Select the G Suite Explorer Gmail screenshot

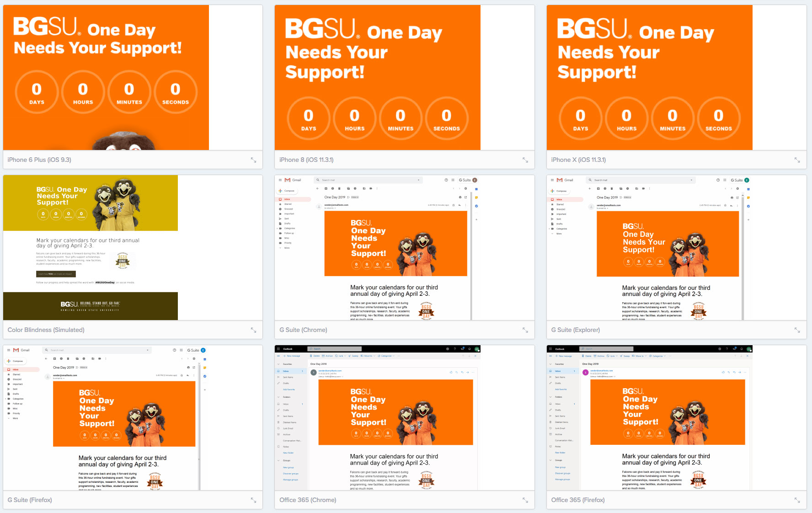pyautogui.click(x=676, y=247)
